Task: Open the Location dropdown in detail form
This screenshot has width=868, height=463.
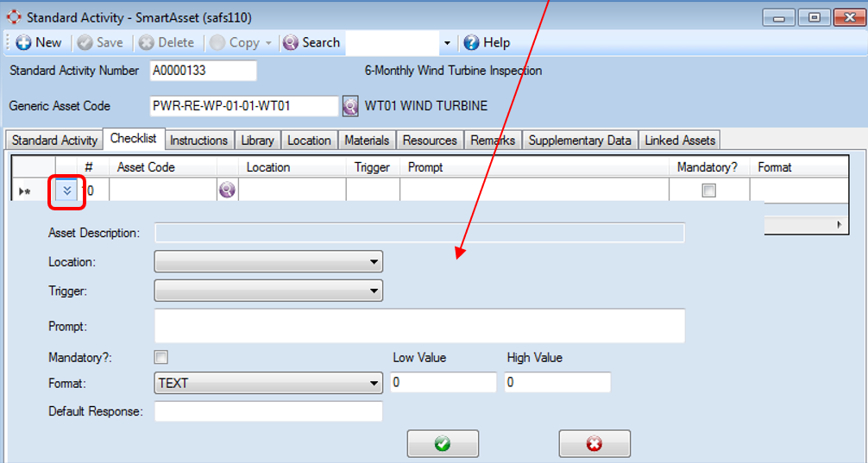Action: pyautogui.click(x=268, y=261)
